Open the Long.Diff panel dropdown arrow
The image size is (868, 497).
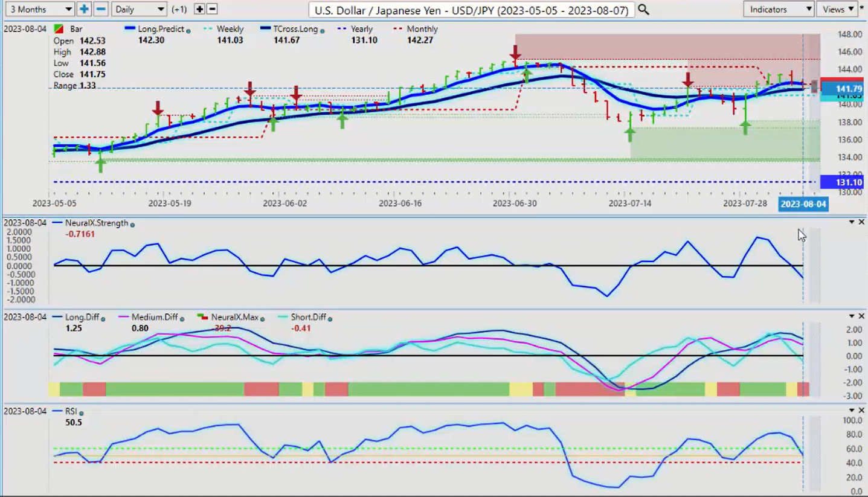pyautogui.click(x=852, y=316)
